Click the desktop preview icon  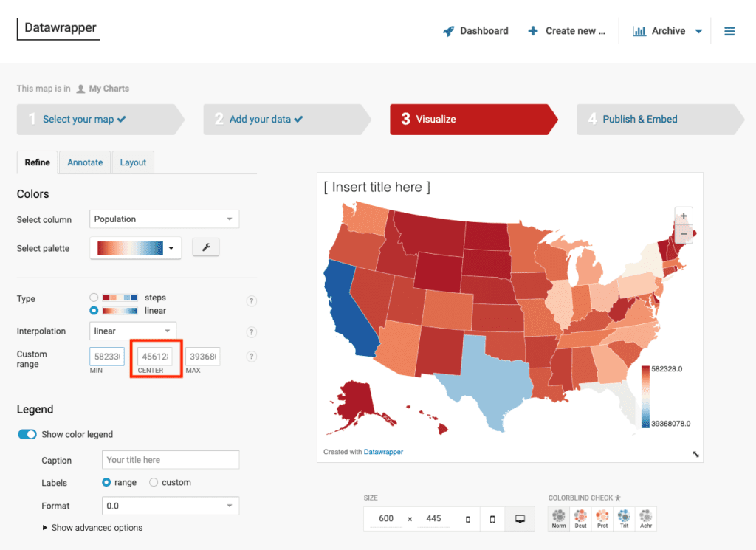(520, 518)
